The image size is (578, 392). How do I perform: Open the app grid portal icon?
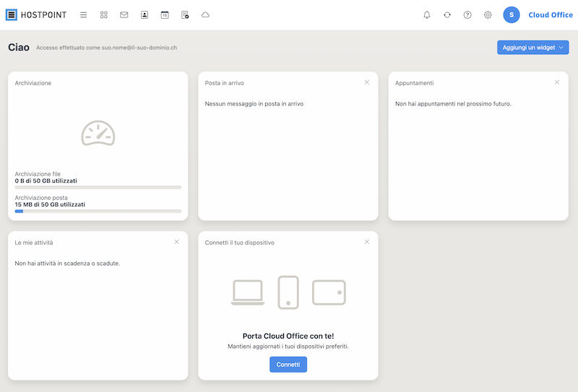coord(104,14)
